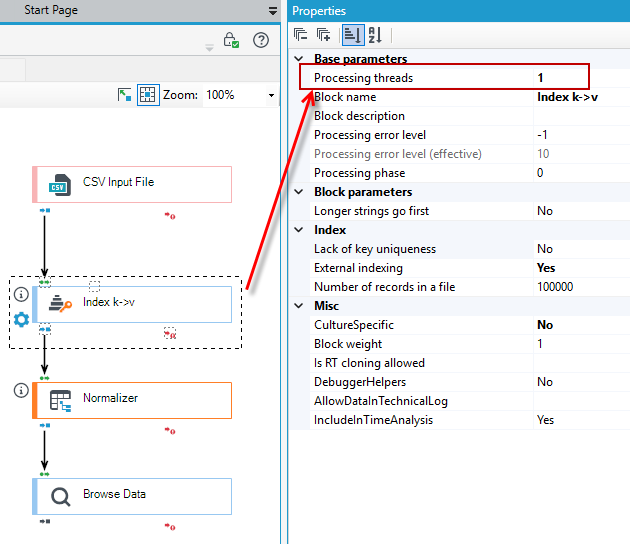The height and width of the screenshot is (544, 630).
Task: Collapse the Base parameters section
Action: tap(299, 59)
